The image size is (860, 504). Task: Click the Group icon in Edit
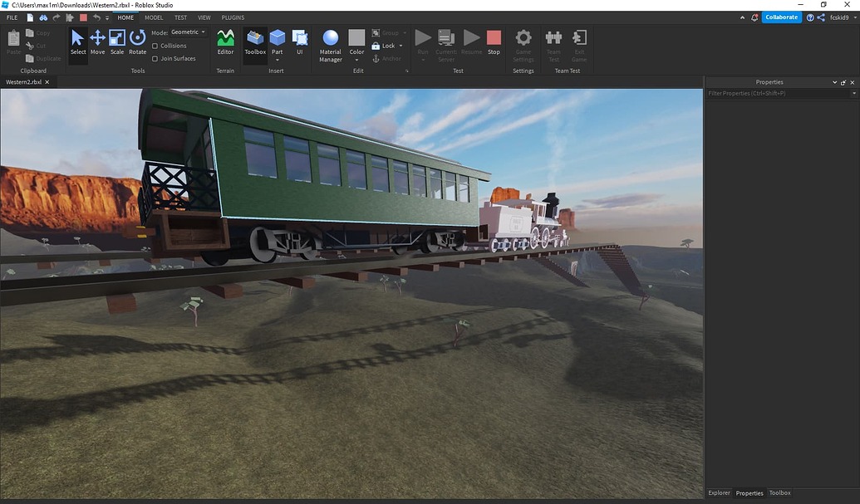pyautogui.click(x=376, y=33)
